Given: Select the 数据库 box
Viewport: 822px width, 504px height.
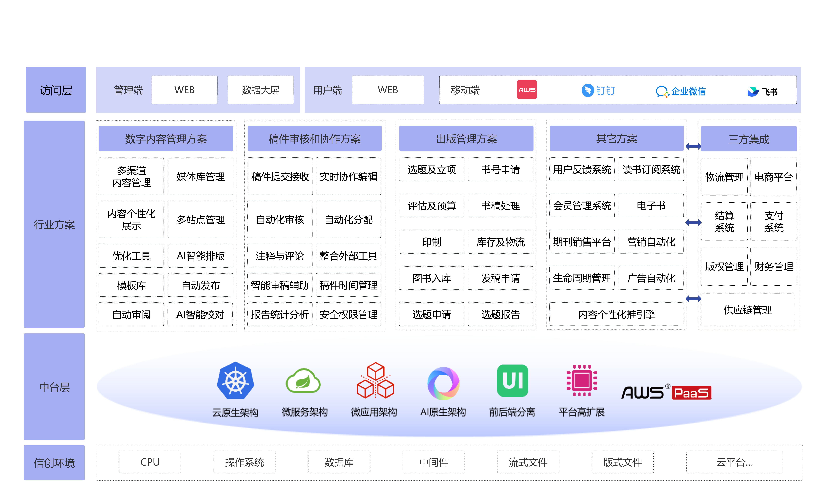Looking at the screenshot, I should click(339, 462).
